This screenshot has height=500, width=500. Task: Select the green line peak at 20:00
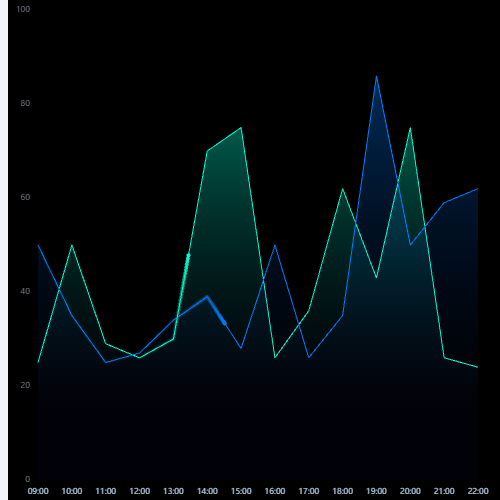point(410,128)
